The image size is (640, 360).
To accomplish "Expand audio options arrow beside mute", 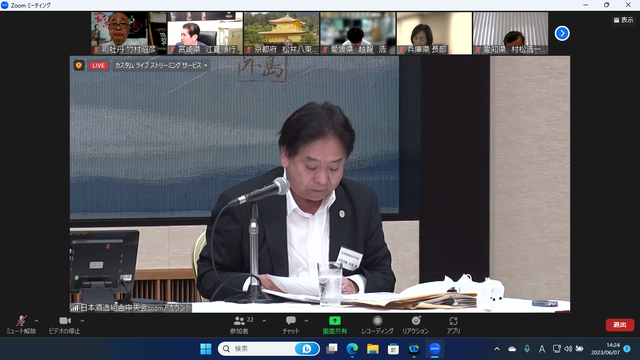I will click(x=37, y=321).
